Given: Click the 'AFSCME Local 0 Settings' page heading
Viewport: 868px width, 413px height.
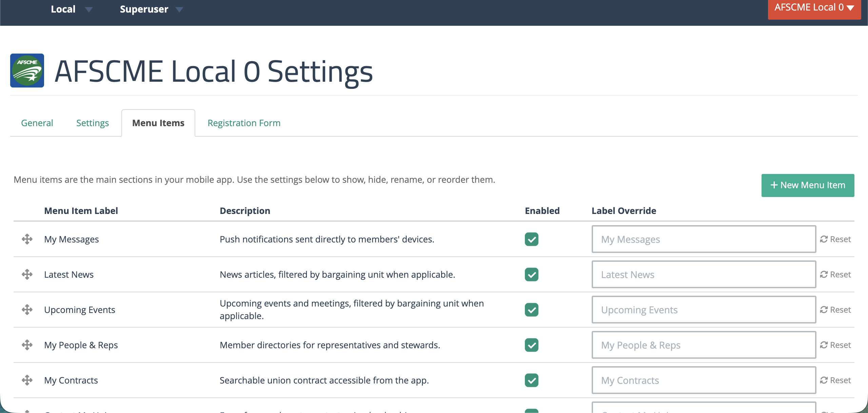Looking at the screenshot, I should (x=214, y=71).
